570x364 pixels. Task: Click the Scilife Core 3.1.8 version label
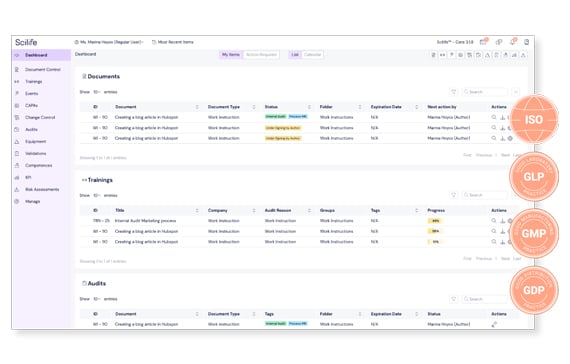pyautogui.click(x=455, y=42)
